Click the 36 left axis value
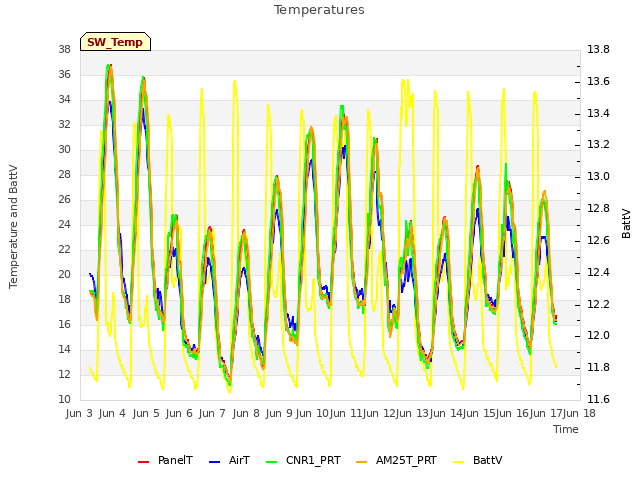Image resolution: width=640 pixels, height=480 pixels. 64,75
